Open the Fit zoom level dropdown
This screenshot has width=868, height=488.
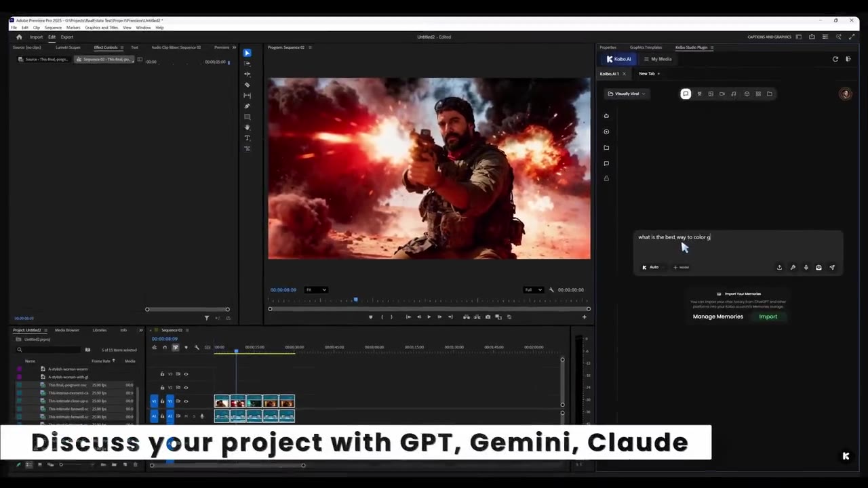coord(315,290)
